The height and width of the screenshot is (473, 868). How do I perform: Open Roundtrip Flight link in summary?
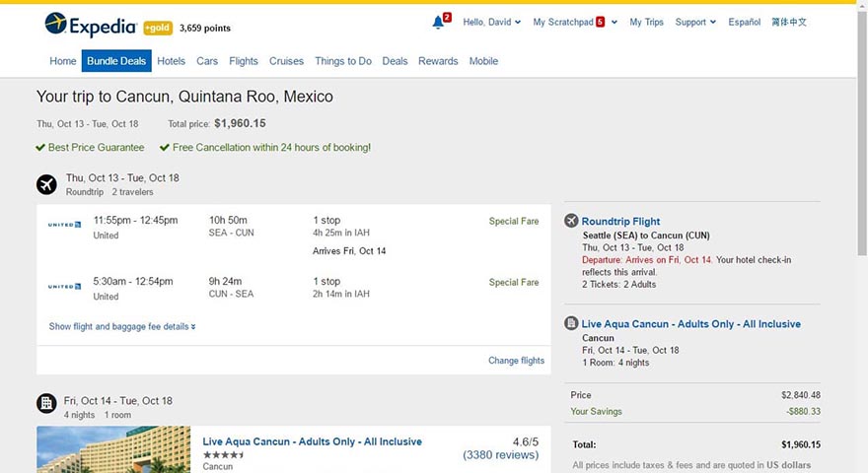(x=620, y=222)
